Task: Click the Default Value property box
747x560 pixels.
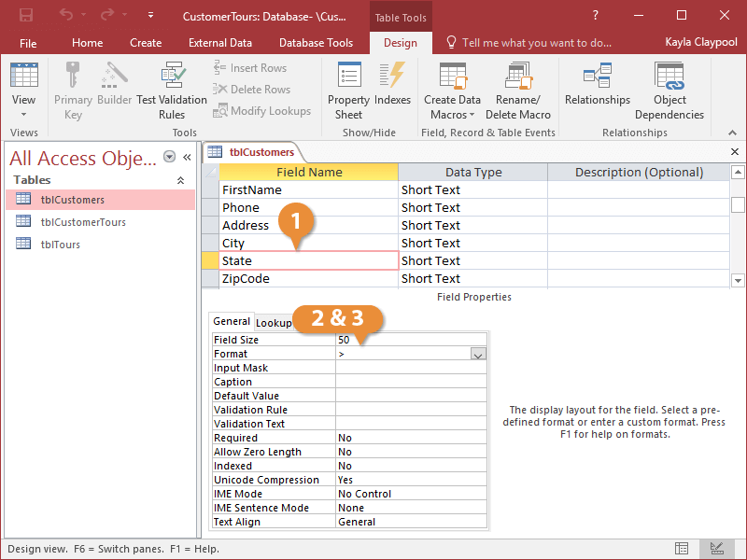Action: [x=411, y=396]
